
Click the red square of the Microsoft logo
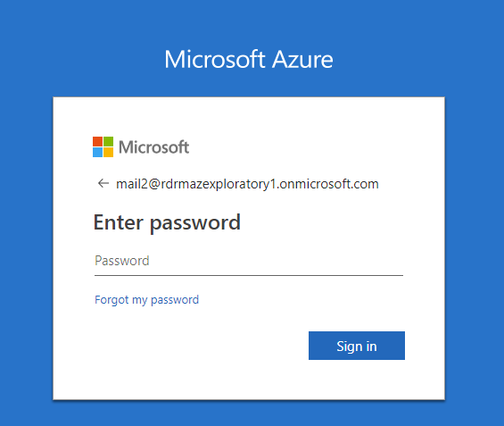coord(98,142)
